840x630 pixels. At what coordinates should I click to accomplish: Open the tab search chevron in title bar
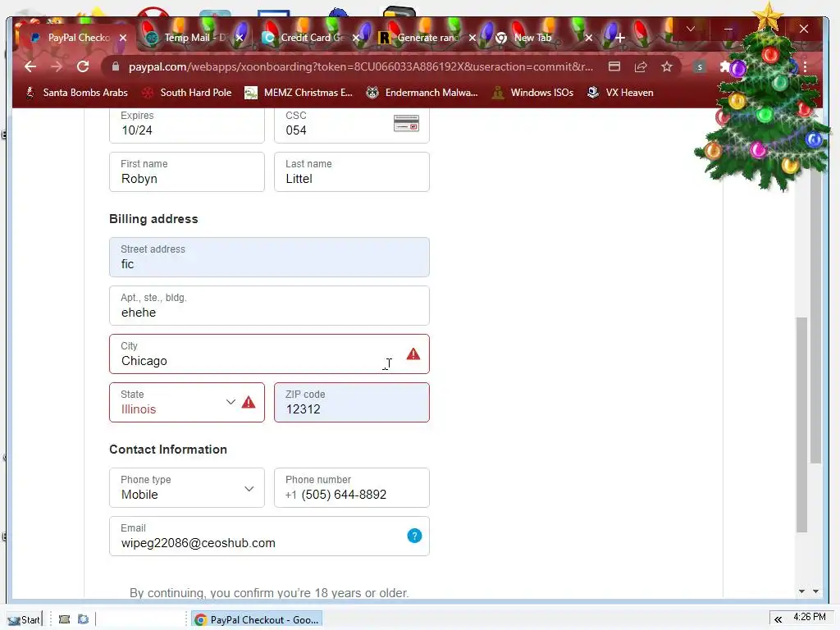point(691,29)
